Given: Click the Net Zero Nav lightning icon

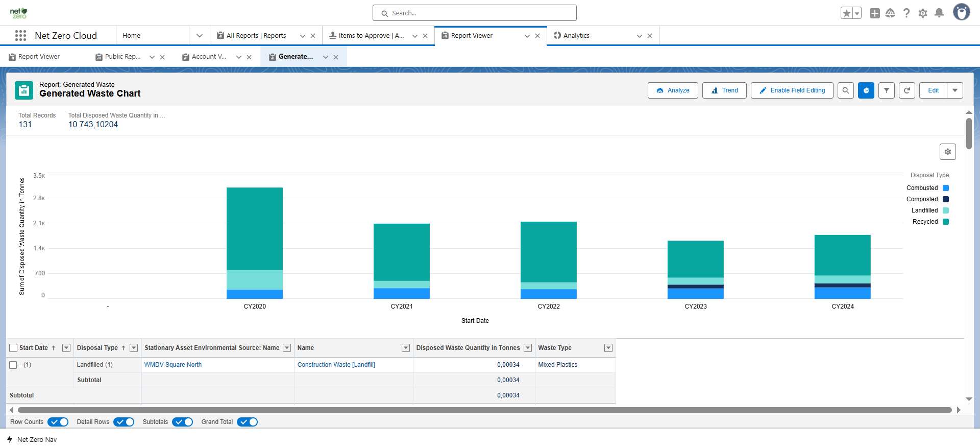Looking at the screenshot, I should [10, 439].
